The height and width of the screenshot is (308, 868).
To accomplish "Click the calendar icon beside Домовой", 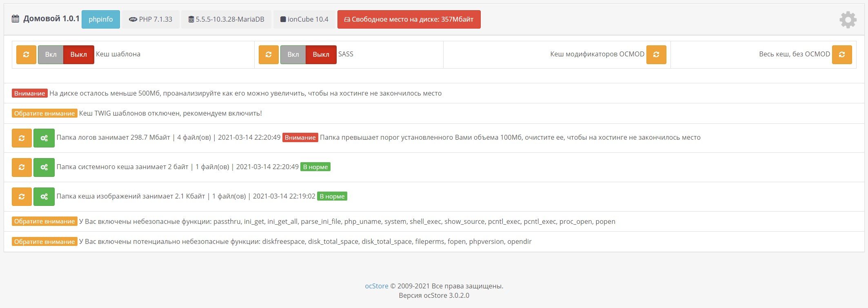I will (x=16, y=19).
